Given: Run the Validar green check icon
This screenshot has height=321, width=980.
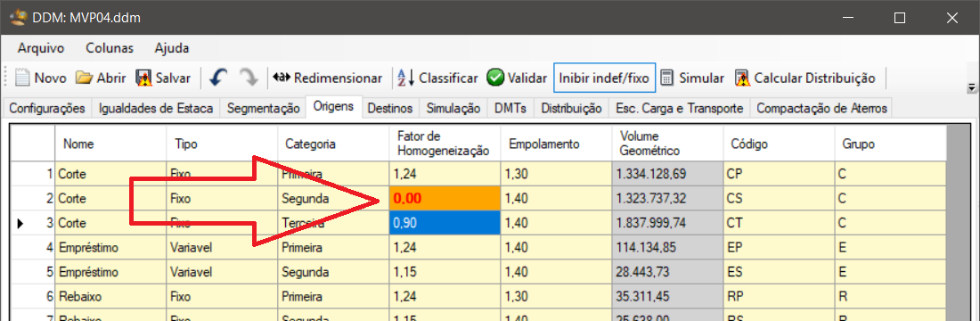Looking at the screenshot, I should [495, 78].
